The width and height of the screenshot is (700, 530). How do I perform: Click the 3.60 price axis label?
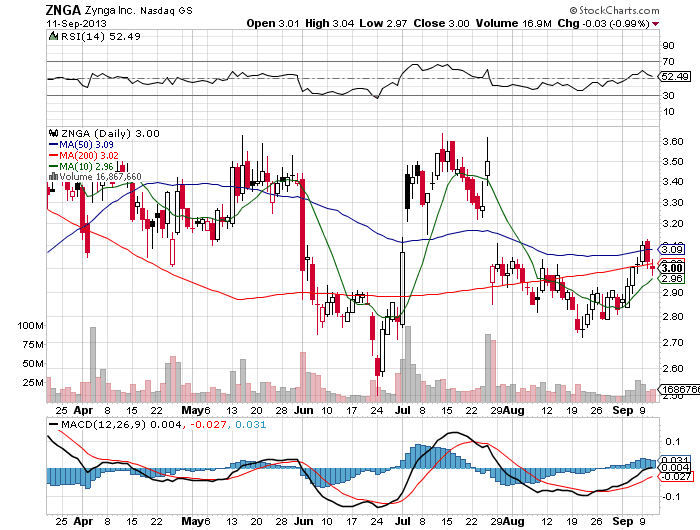673,141
